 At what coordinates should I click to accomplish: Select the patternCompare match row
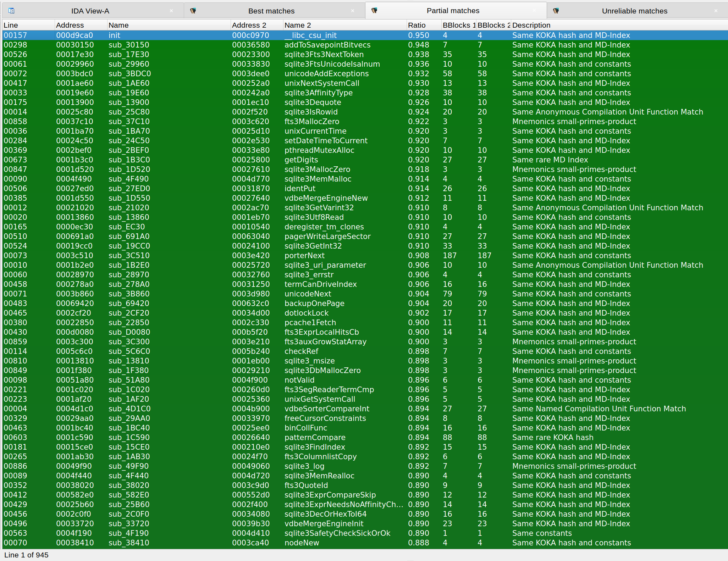pyautogui.click(x=315, y=438)
